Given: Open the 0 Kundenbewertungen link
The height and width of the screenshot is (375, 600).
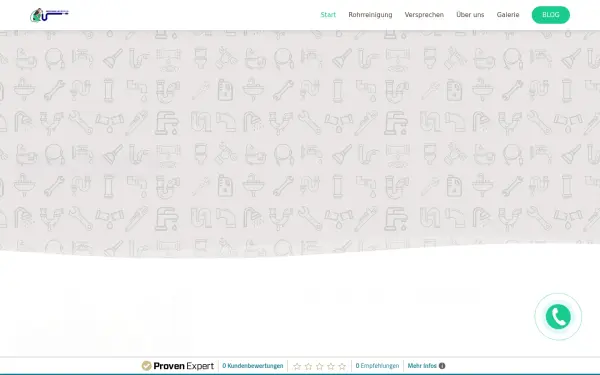Looking at the screenshot, I should tap(253, 366).
